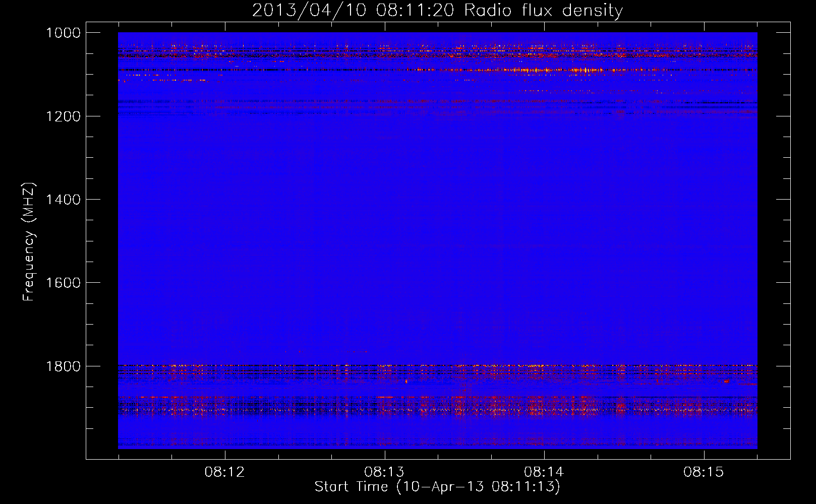Click the 08:13 time tick label
The height and width of the screenshot is (504, 816).
[384, 472]
